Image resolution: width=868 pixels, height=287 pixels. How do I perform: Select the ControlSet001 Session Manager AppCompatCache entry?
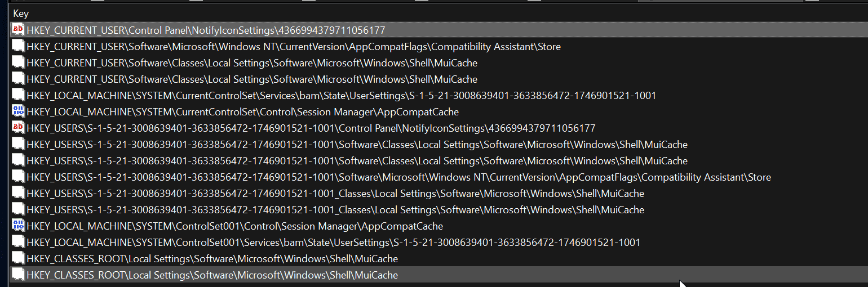click(x=234, y=226)
